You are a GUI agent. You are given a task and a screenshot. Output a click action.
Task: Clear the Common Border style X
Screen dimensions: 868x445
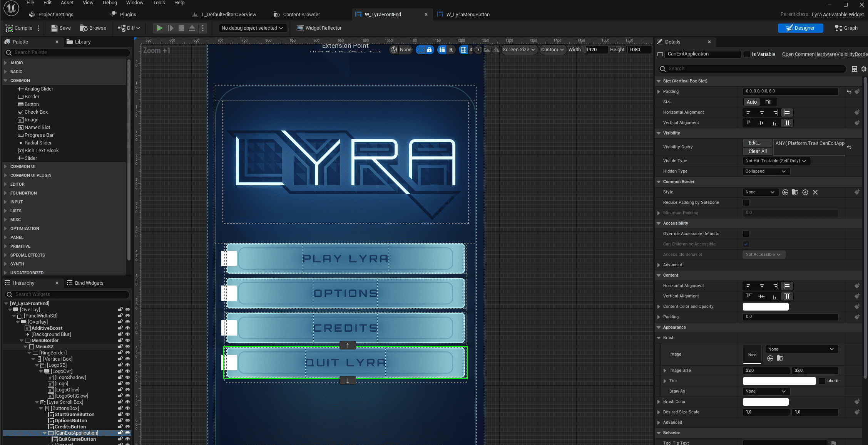click(815, 192)
